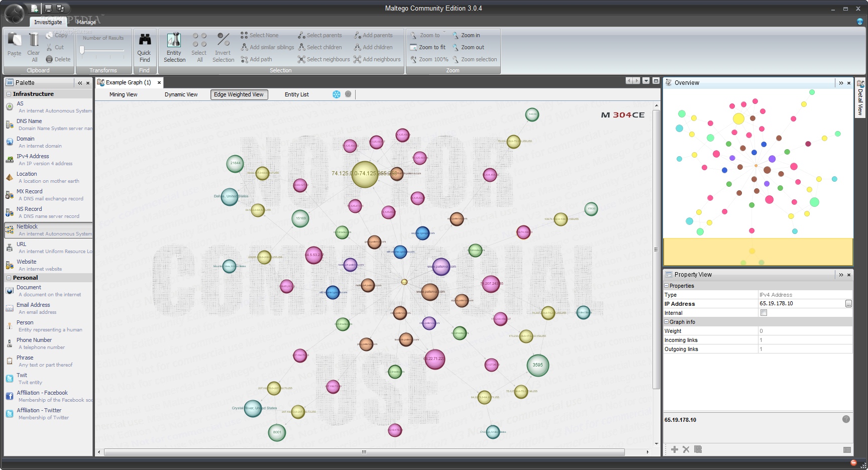Switch to the Investigate ribbon tab
This screenshot has height=470, width=868.
point(48,22)
